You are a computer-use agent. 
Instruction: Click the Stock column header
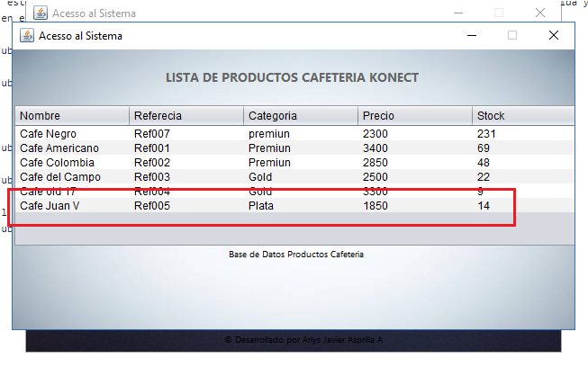click(523, 116)
